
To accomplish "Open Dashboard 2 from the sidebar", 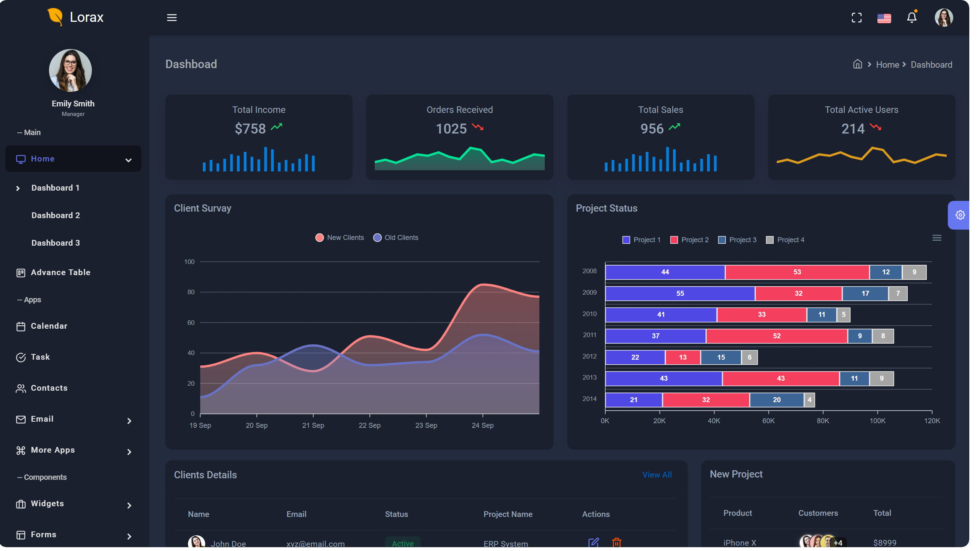I will (x=56, y=215).
